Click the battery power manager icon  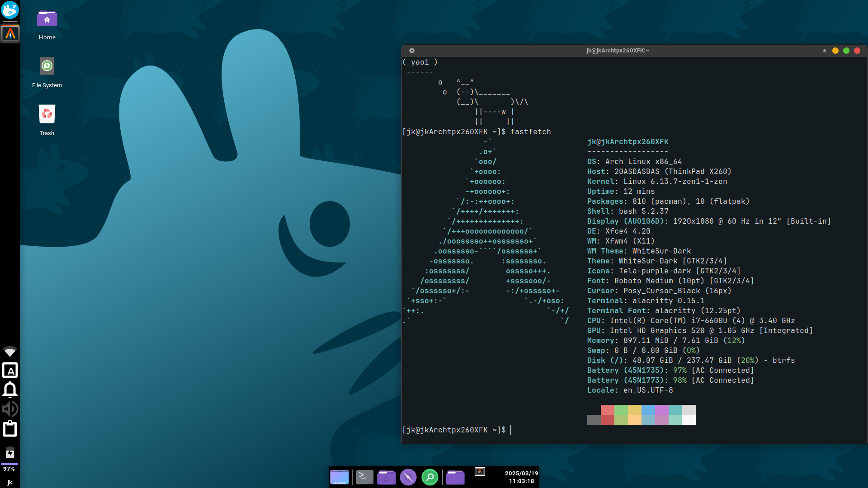(10, 453)
